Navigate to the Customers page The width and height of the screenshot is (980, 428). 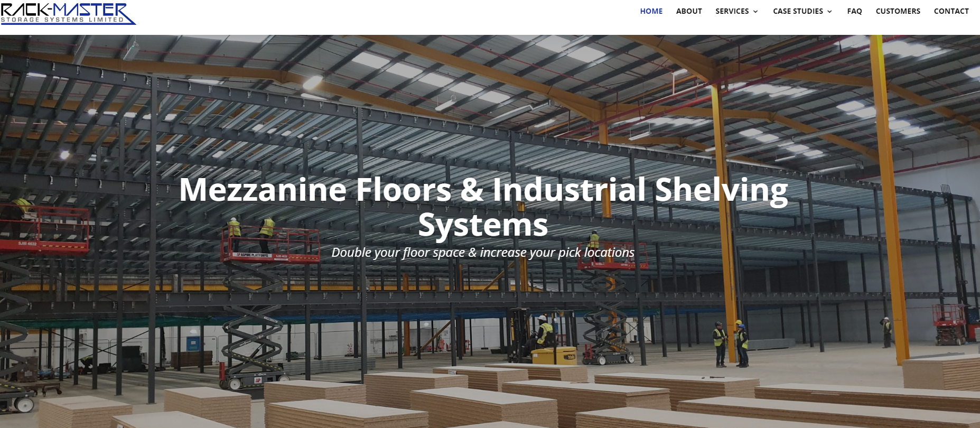pyautogui.click(x=898, y=11)
